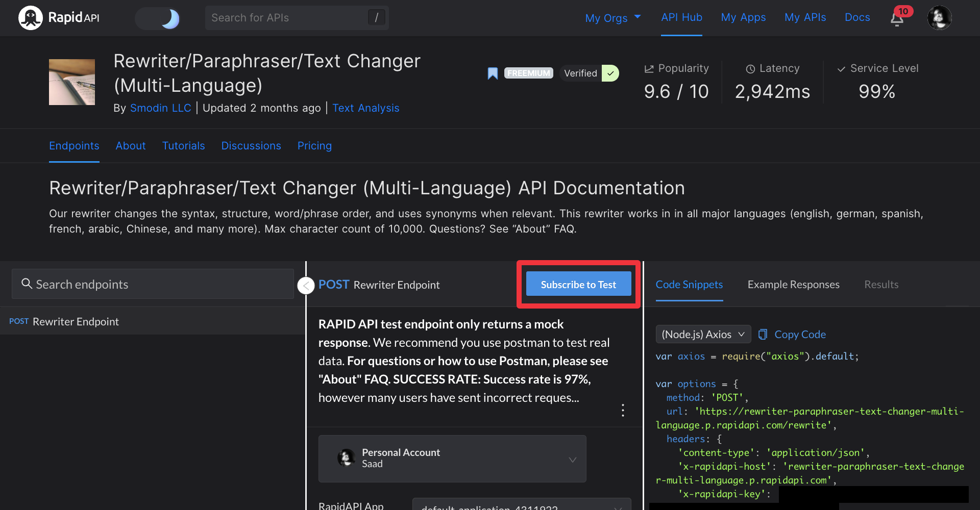
Task: Open the RapidAPI App default-application dropdown
Action: [522, 505]
